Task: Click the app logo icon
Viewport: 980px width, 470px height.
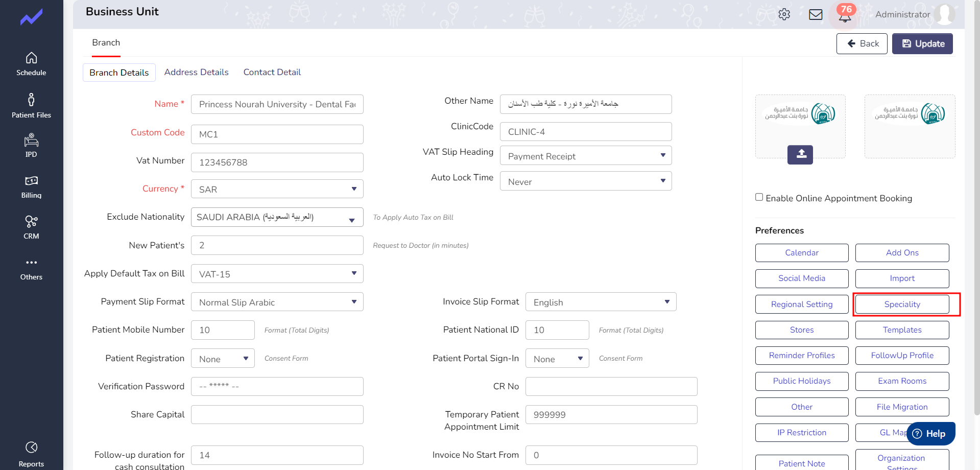Action: (x=31, y=17)
